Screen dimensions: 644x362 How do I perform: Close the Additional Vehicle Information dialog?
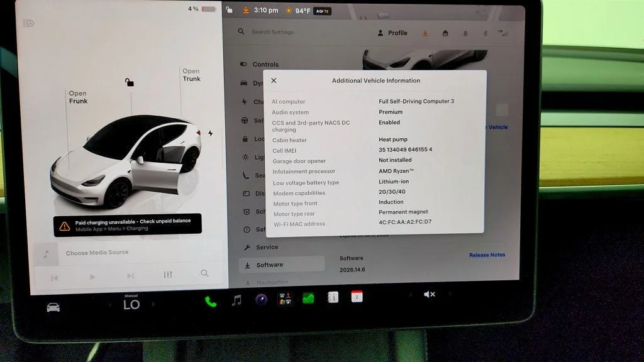(274, 81)
